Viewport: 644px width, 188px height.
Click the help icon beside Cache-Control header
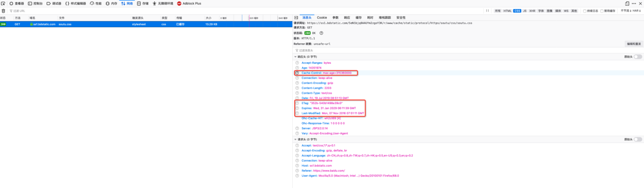[x=297, y=73]
